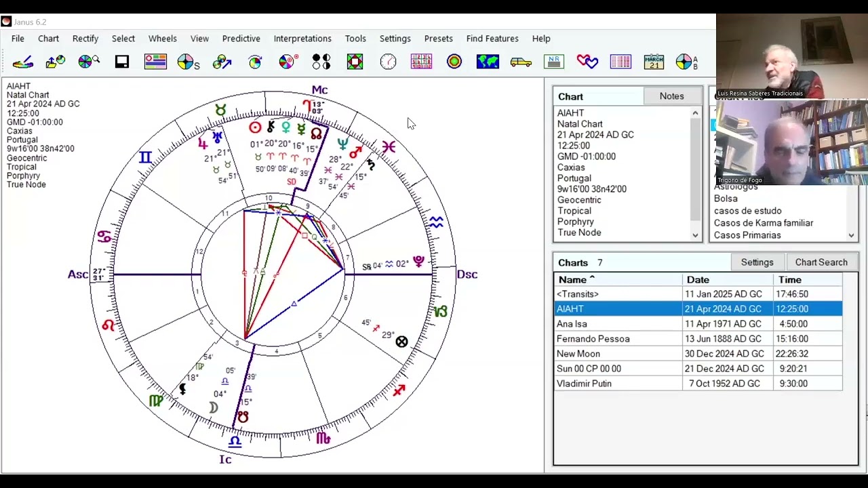This screenshot has height=488, width=868.
Task: Click the Part of Fortune symbol in wheel
Action: coord(401,342)
